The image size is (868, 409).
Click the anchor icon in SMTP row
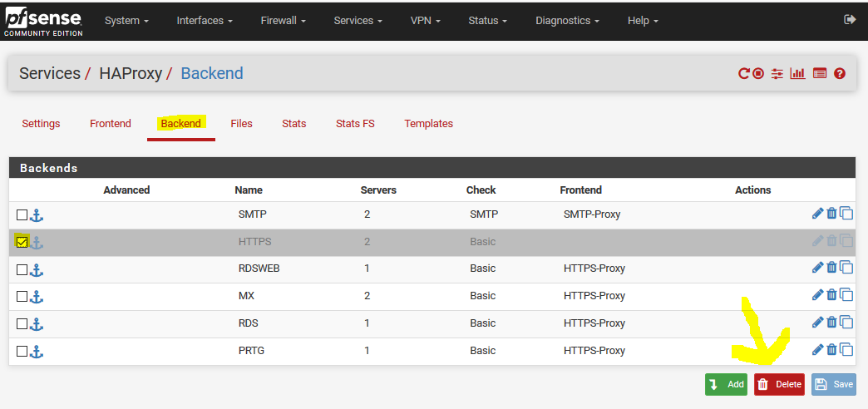[37, 215]
